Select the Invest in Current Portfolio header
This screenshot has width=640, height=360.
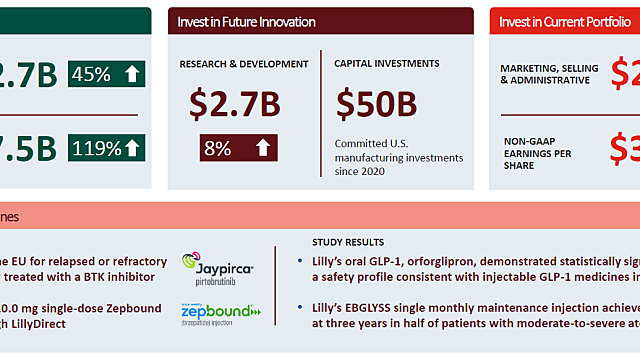pos(565,21)
